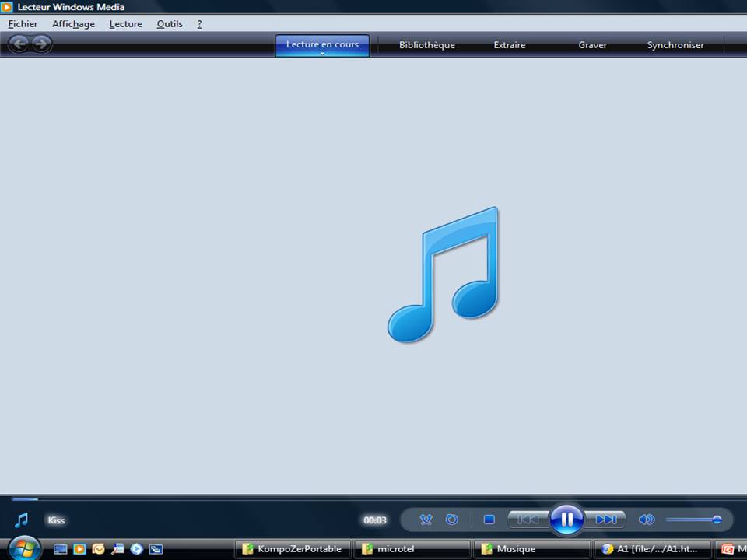The image size is (747, 560).
Task: Switch to the Musique taskbar window
Action: (x=531, y=549)
